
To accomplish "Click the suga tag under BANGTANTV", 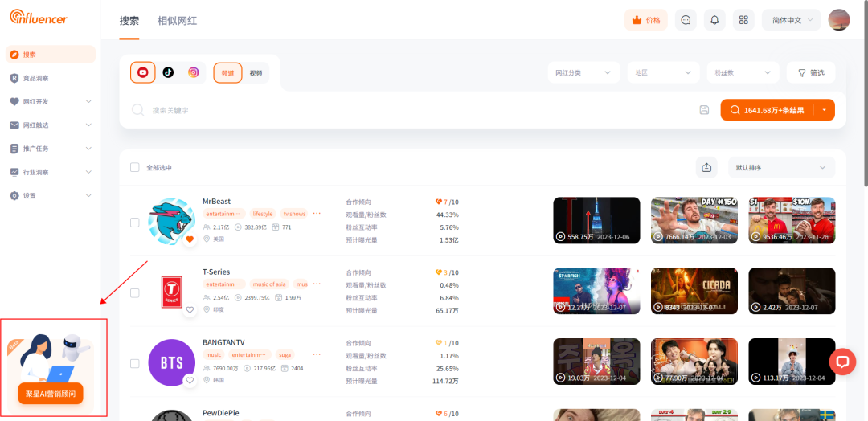I will click(x=285, y=354).
